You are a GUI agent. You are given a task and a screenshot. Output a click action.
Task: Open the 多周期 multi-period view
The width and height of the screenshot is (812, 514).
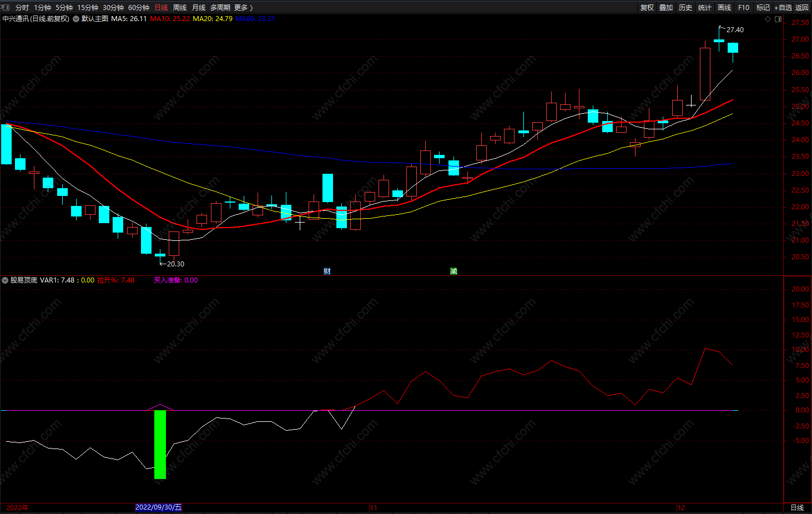tap(220, 7)
